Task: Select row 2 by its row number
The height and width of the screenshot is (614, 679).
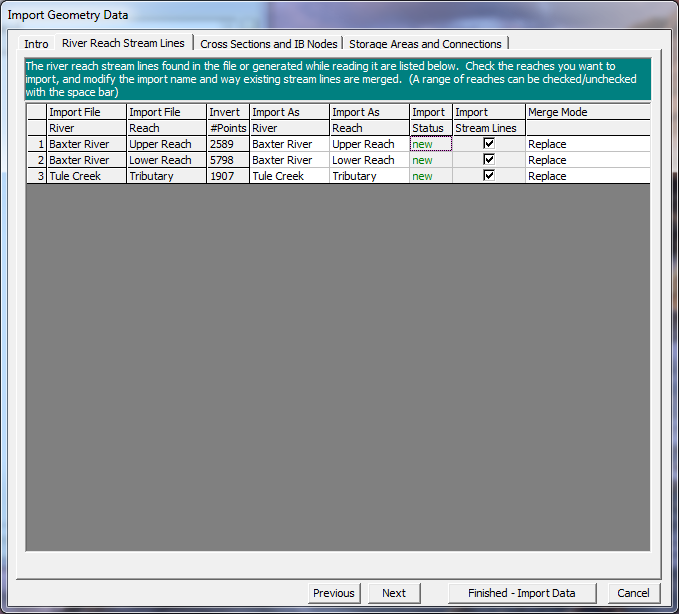Action: [x=36, y=160]
